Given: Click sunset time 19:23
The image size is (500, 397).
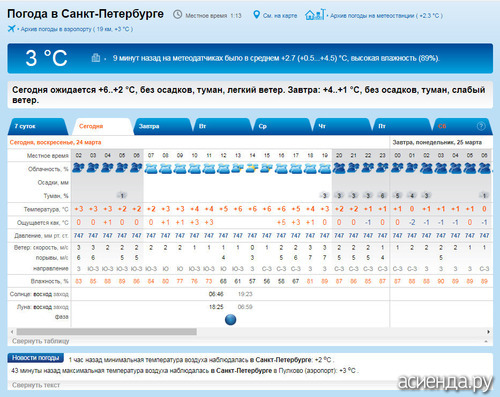Looking at the screenshot, I should pos(245,294).
